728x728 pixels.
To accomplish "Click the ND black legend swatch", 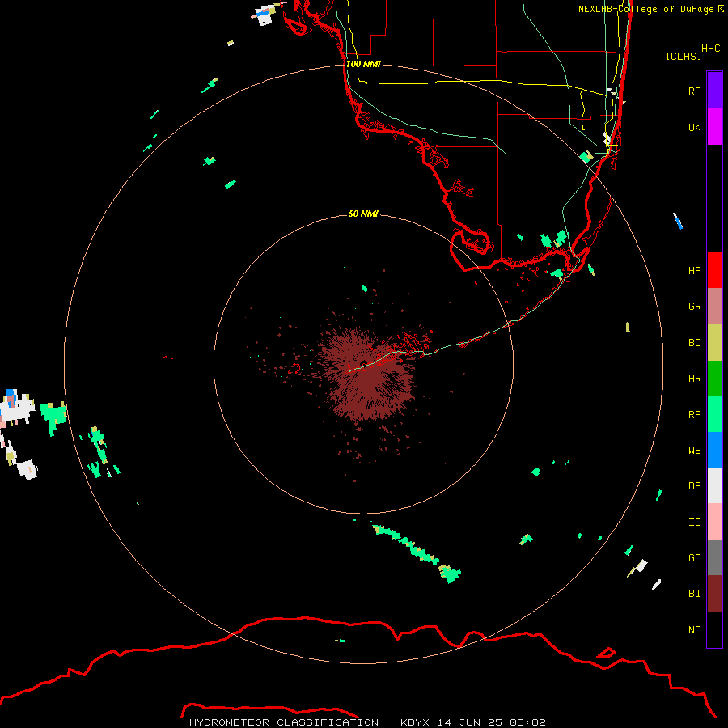I will (x=714, y=629).
